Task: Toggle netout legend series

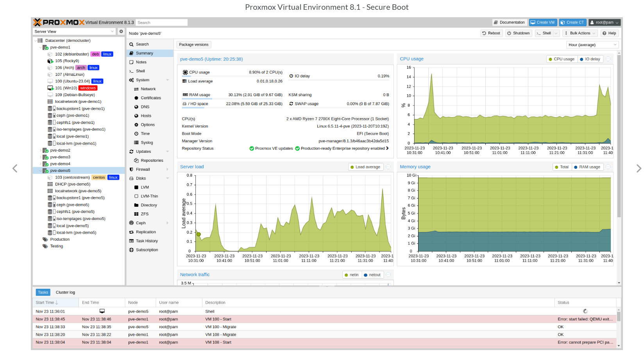Action: click(x=372, y=275)
